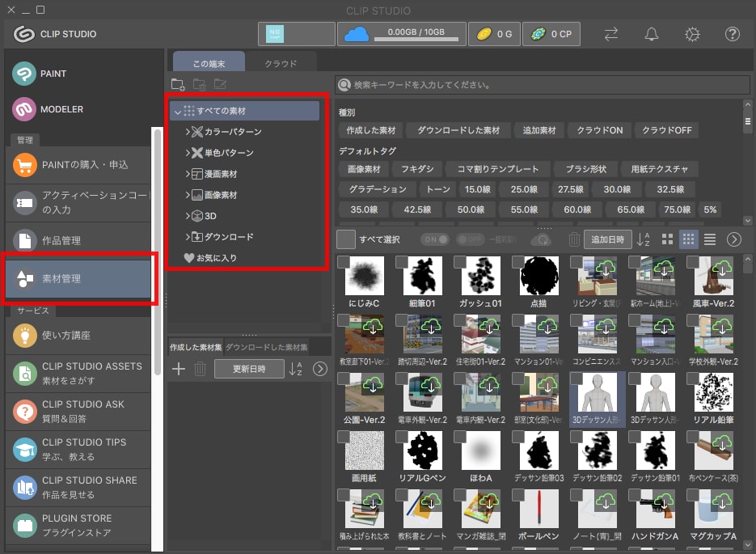Open the gold coin balance
Screen dimensions: 756x554
click(494, 34)
